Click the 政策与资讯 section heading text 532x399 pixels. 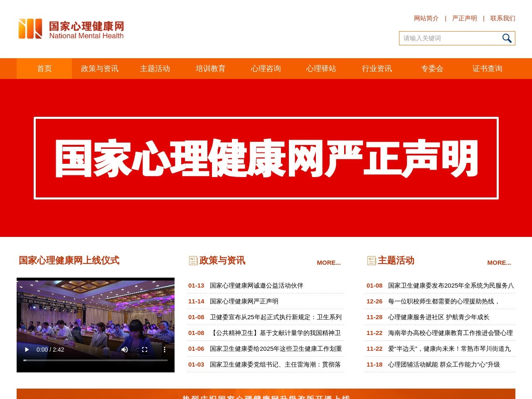222,261
